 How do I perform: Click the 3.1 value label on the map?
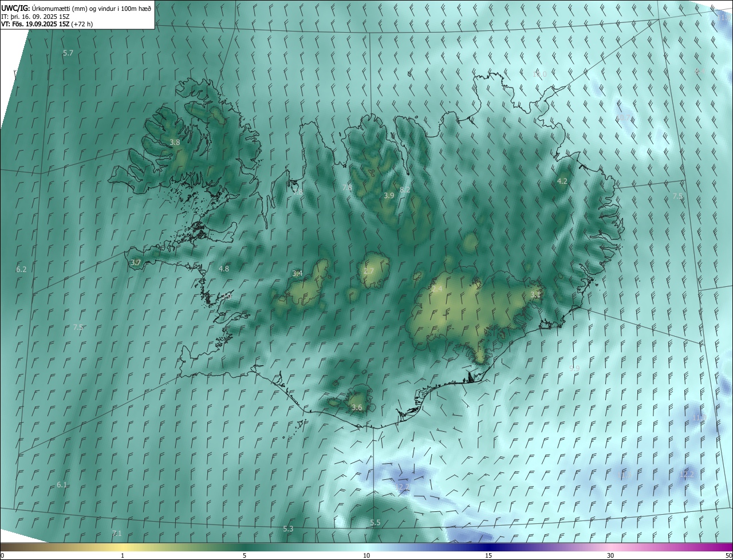(535, 294)
